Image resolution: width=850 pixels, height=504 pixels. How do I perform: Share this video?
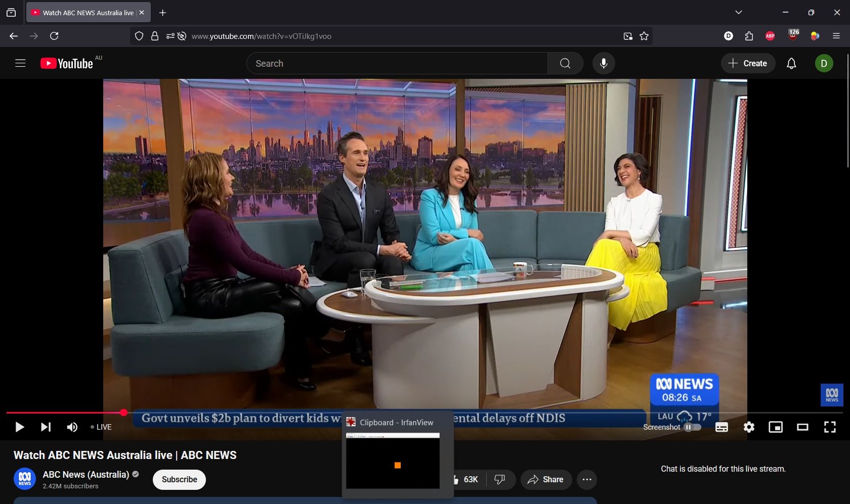point(545,480)
